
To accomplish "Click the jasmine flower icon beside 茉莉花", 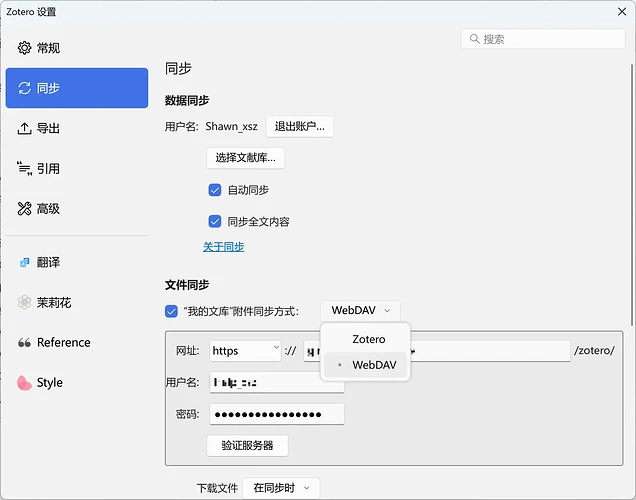I will coord(24,302).
